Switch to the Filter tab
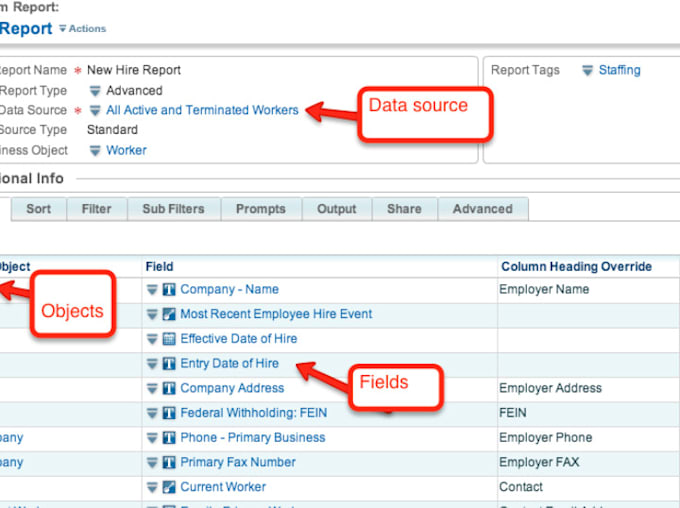680x508 pixels. click(97, 209)
